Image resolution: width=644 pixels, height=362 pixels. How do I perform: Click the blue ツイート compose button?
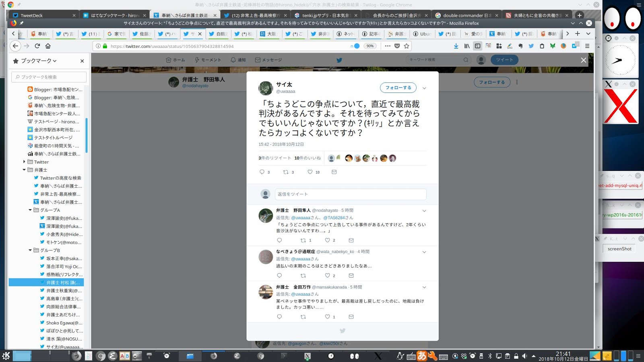[x=504, y=60]
